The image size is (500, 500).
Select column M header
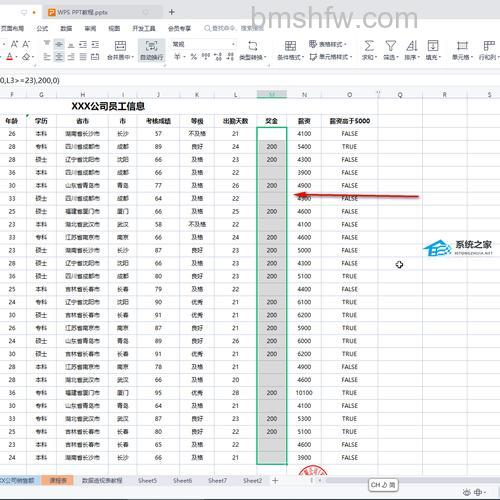pyautogui.click(x=271, y=95)
